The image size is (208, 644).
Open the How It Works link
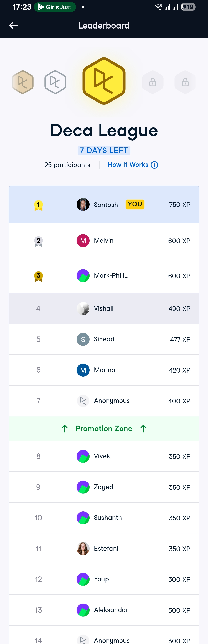(x=128, y=165)
